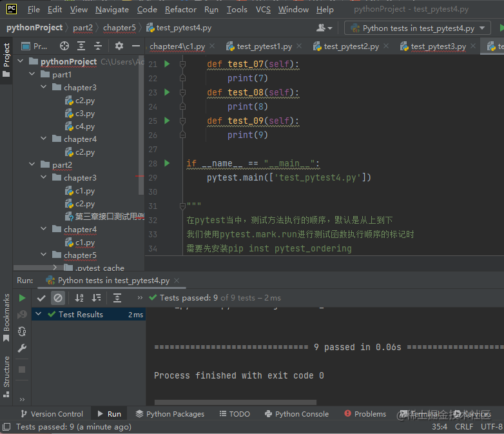Collapse the pythonProject root folder
504x434 pixels.
(x=20, y=61)
